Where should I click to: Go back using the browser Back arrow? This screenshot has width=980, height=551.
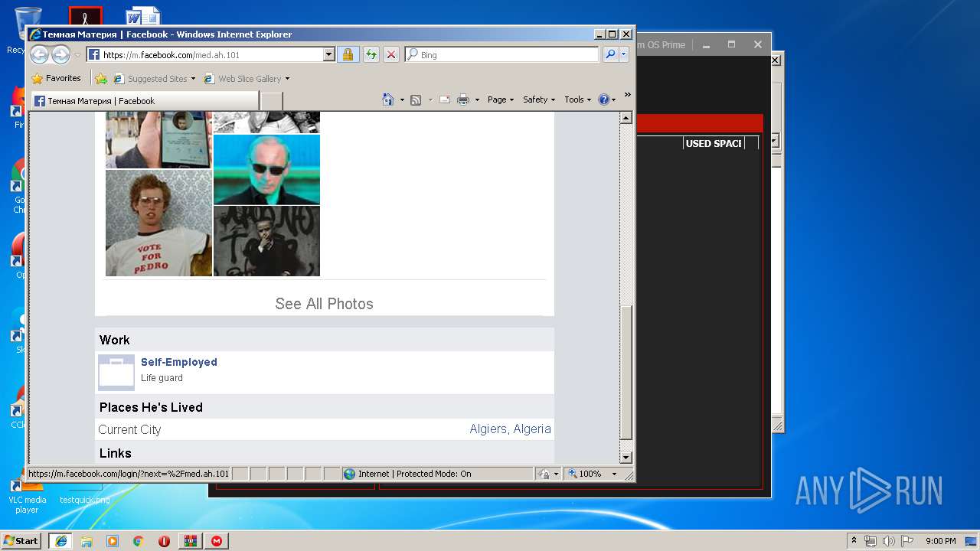click(39, 54)
